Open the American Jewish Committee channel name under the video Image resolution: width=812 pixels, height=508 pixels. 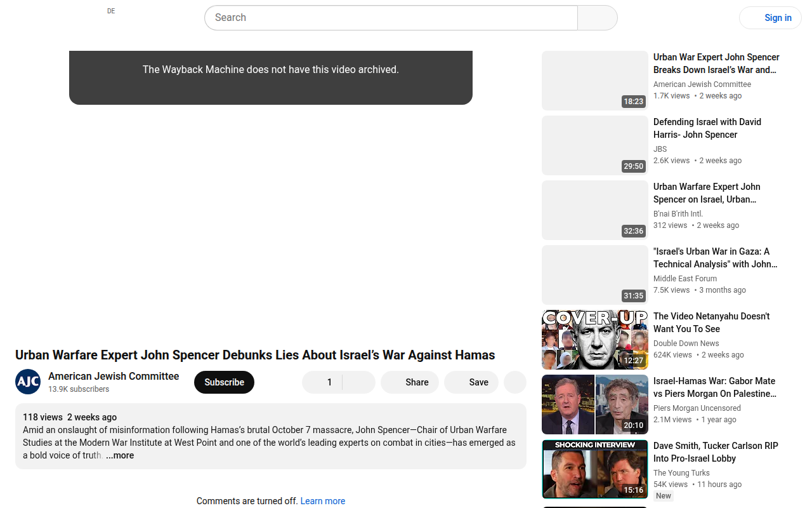pos(114,376)
